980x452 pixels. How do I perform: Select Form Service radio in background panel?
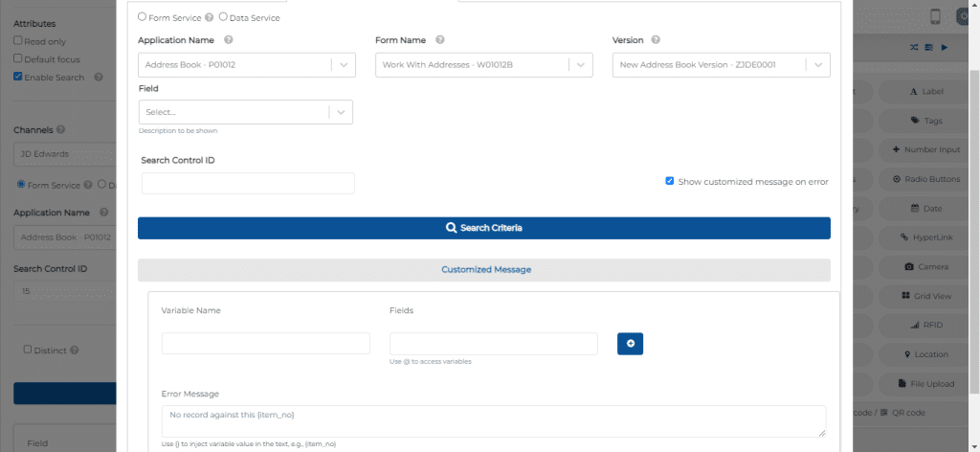pos(21,185)
